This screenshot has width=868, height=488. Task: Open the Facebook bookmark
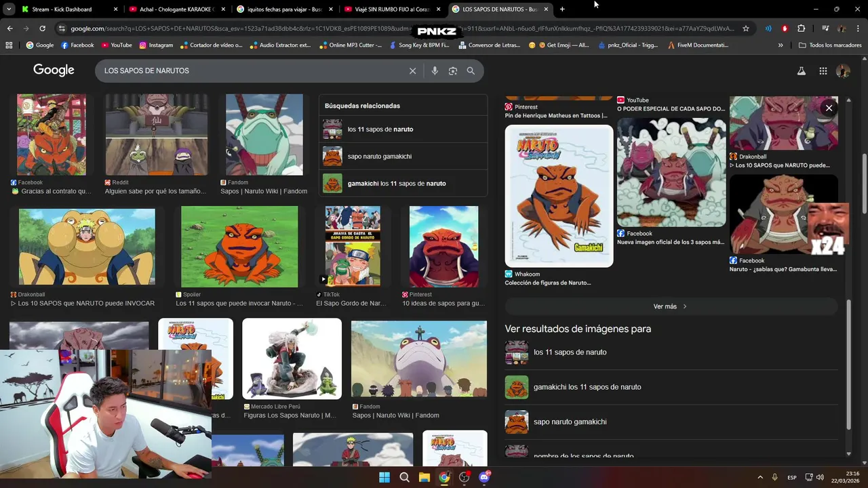[77, 45]
